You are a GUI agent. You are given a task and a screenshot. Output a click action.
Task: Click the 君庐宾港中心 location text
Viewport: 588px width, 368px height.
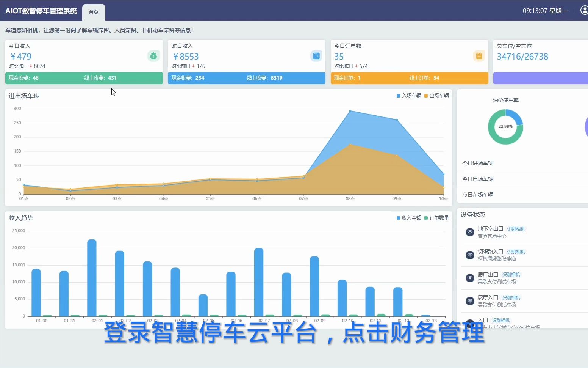click(492, 236)
